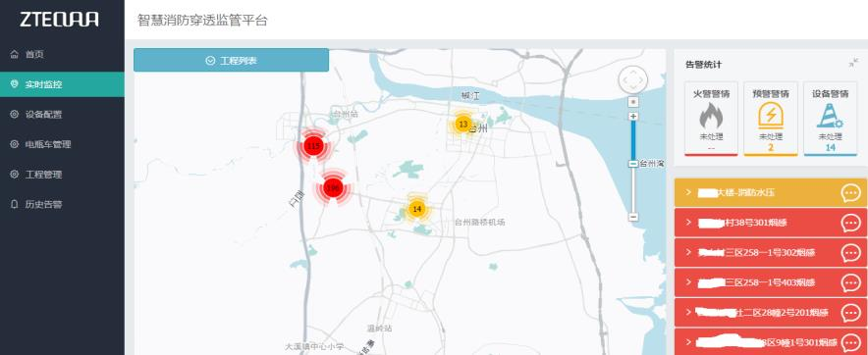Expand the 工程列表 dropdown bar
The width and height of the screenshot is (868, 355).
pyautogui.click(x=232, y=60)
